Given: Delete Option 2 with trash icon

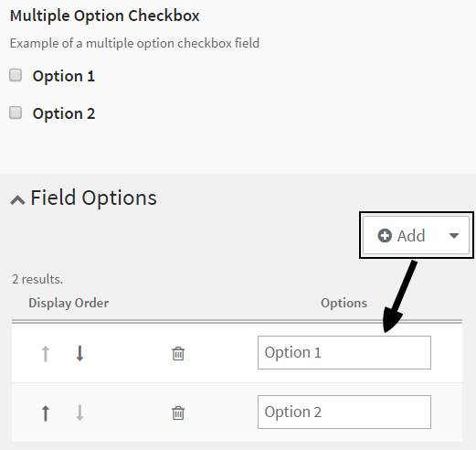Looking at the screenshot, I should coord(178,413).
